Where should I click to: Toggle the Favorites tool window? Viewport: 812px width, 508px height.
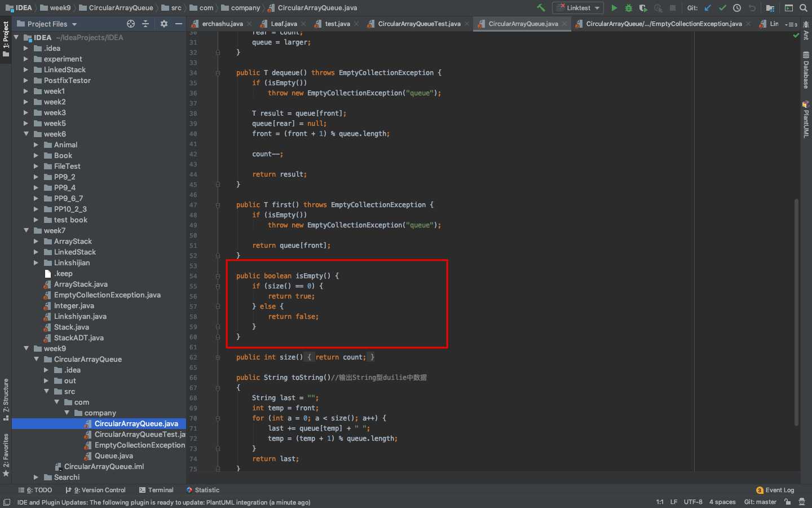point(6,455)
